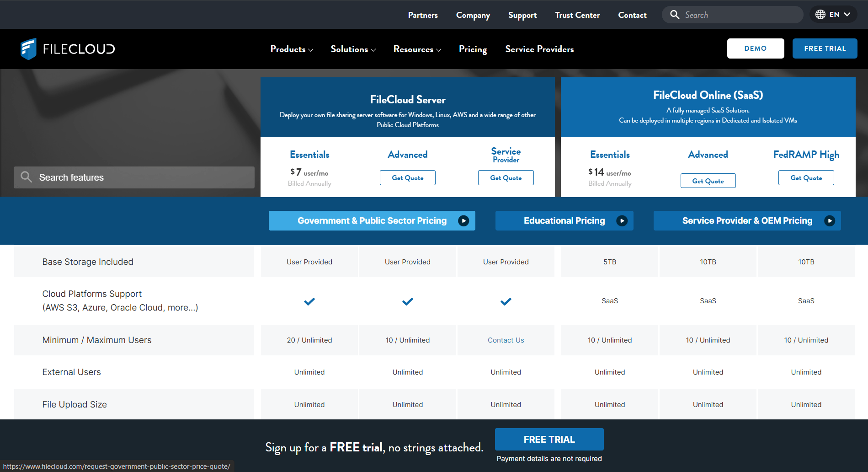Expand the Resources dropdown menu
This screenshot has height=472, width=868.
pos(417,49)
